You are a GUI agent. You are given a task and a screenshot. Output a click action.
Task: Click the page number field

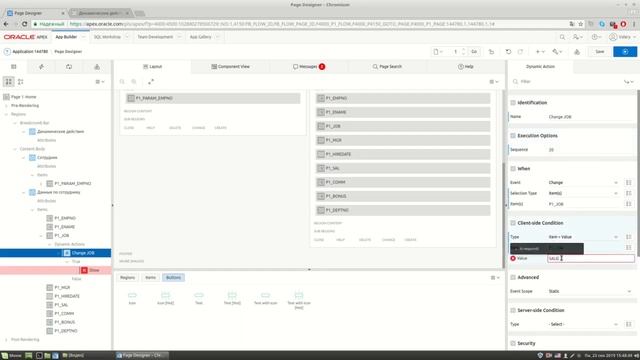(456, 51)
